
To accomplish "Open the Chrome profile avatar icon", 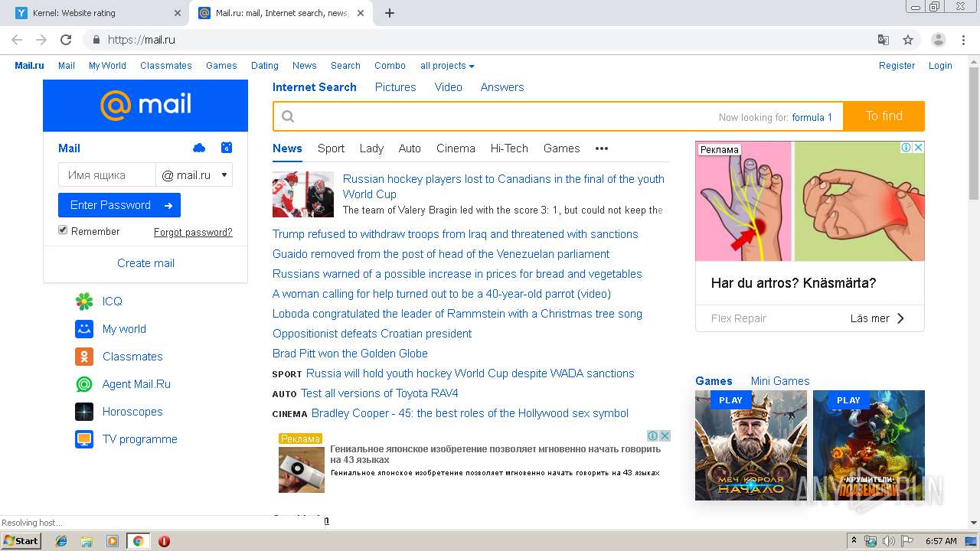I will (939, 40).
